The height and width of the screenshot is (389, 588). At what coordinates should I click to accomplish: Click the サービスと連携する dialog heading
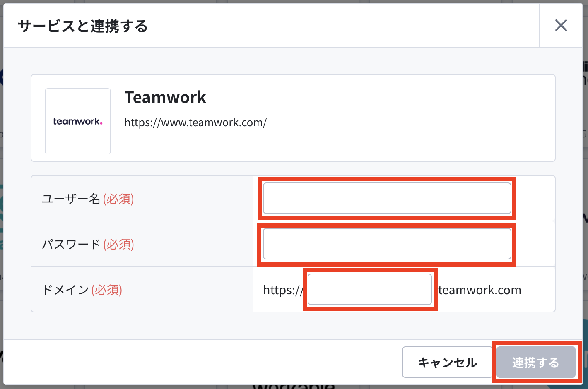[83, 26]
